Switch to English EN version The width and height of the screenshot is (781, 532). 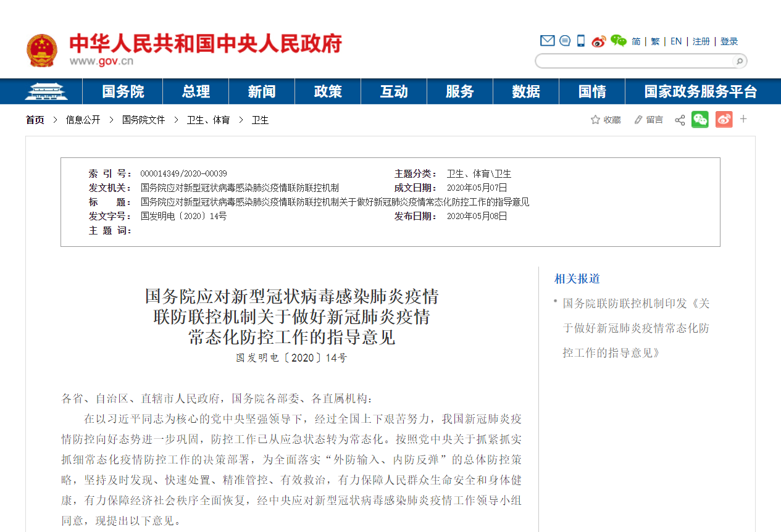pyautogui.click(x=676, y=41)
